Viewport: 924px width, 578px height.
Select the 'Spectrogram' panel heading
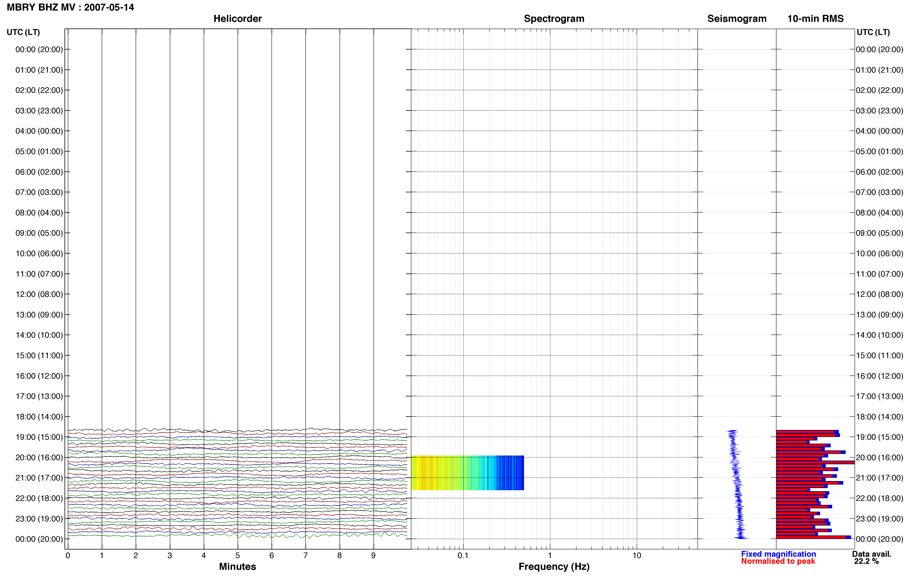(553, 19)
